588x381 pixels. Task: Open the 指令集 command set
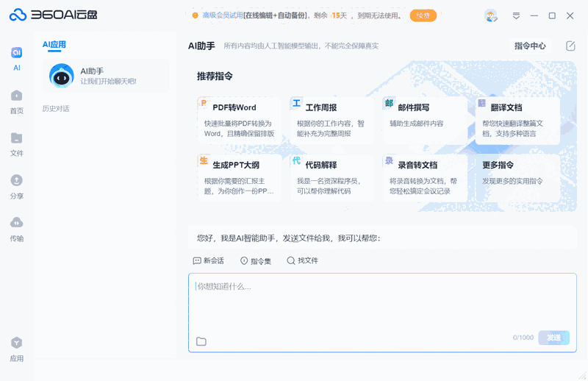255,261
